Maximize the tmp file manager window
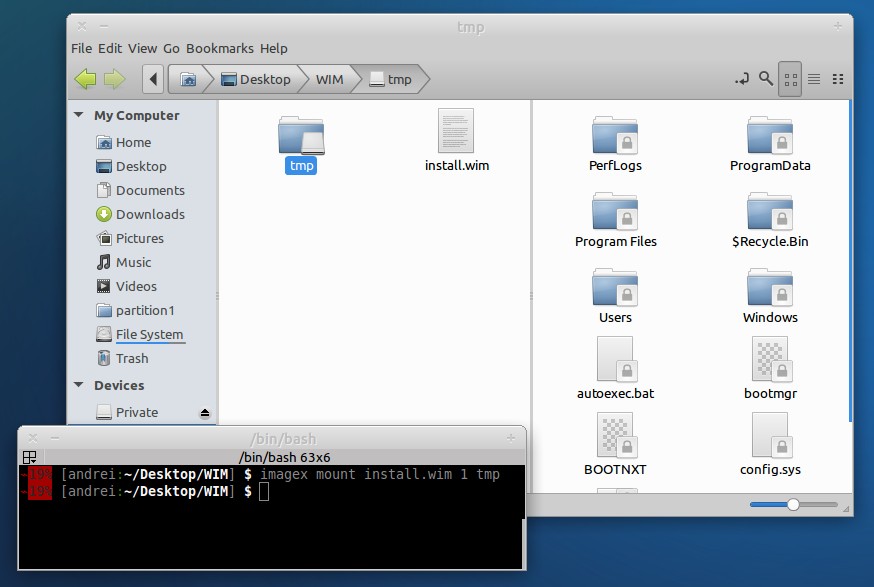Image resolution: width=874 pixels, height=587 pixels. (837, 26)
